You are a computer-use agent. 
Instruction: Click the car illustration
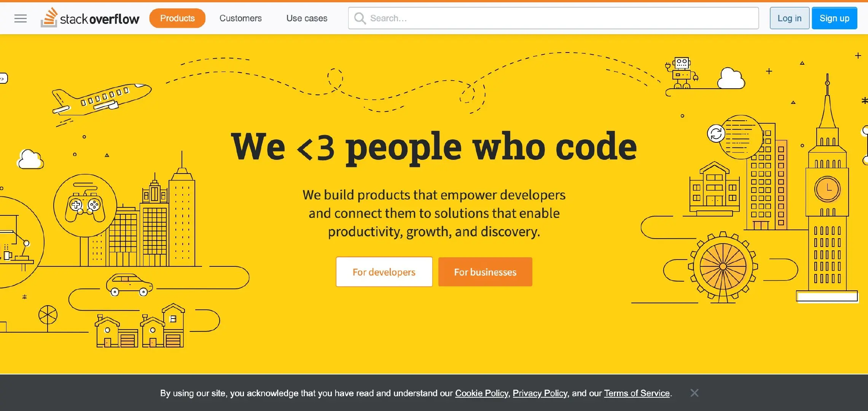tap(129, 285)
